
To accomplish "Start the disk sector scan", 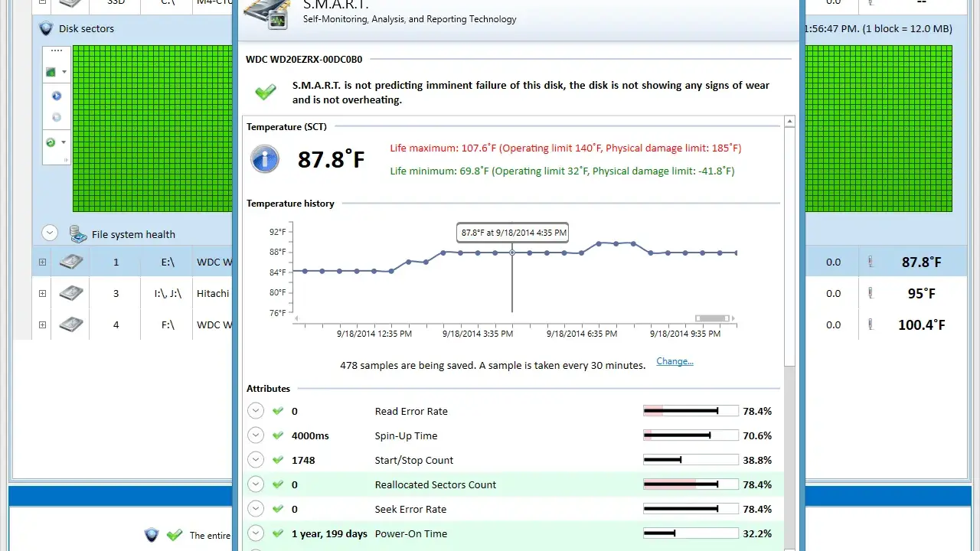I will tap(56, 96).
